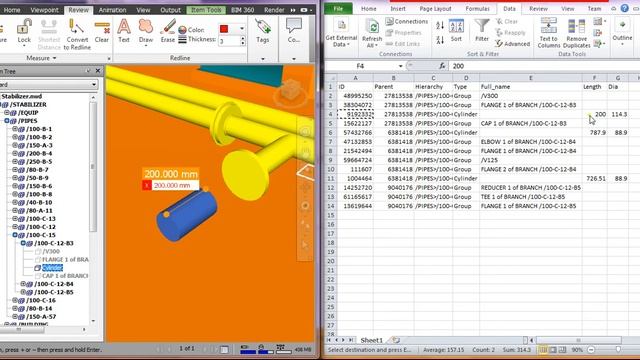Click REDUCER 1 of BRANCH cell
The image size is (640, 360).
[531, 187]
